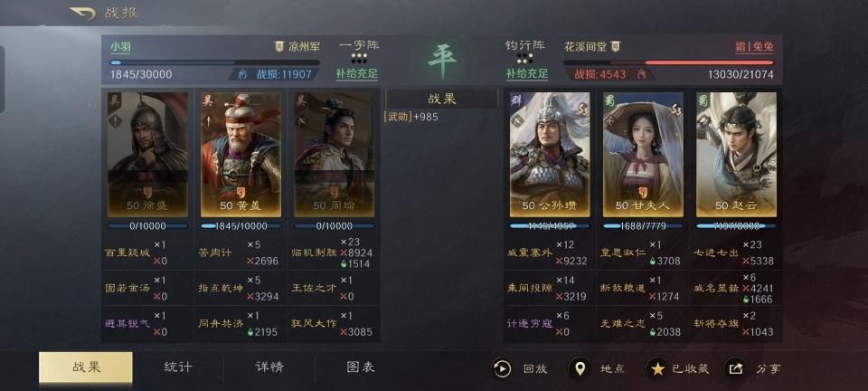The width and height of the screenshot is (868, 391).
Task: Open the 详情 tab
Action: coord(269,367)
